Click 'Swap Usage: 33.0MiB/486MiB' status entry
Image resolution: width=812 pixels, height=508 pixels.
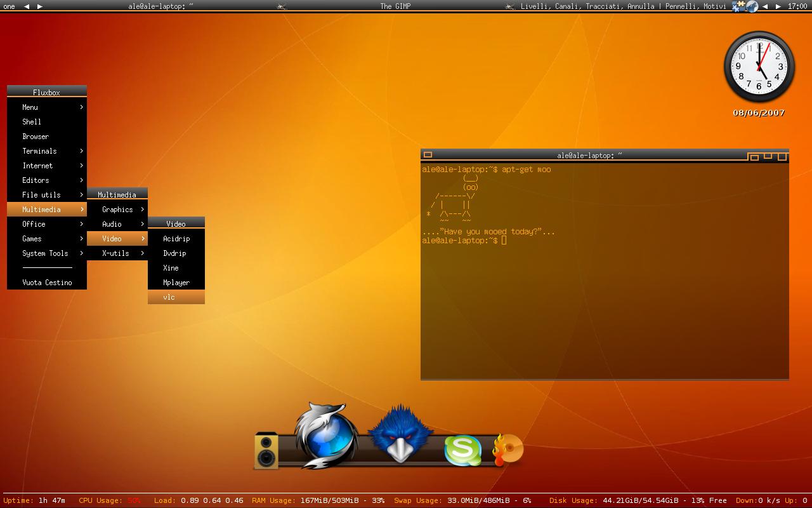(462, 500)
